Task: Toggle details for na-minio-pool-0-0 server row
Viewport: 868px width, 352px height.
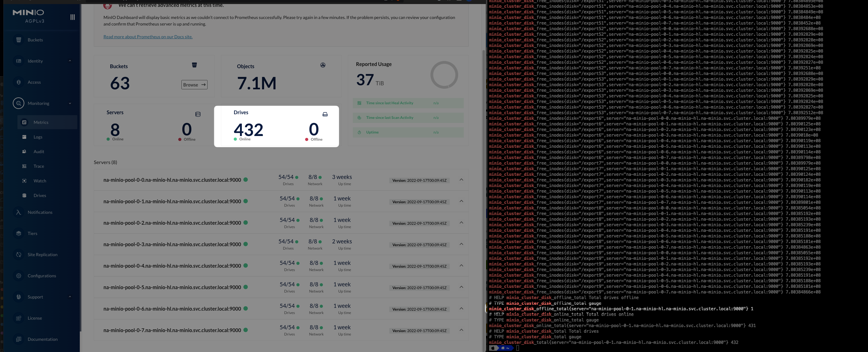Action: pos(461,180)
